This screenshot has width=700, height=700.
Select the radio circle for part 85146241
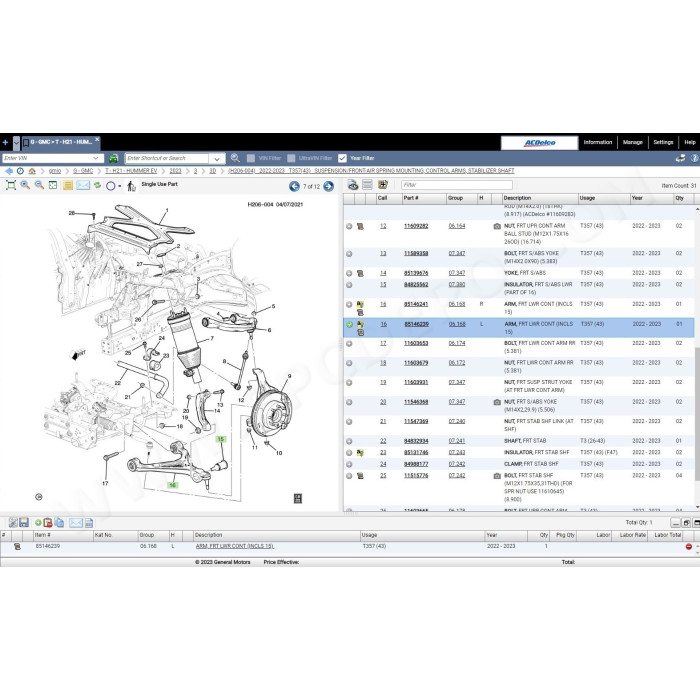pos(349,304)
